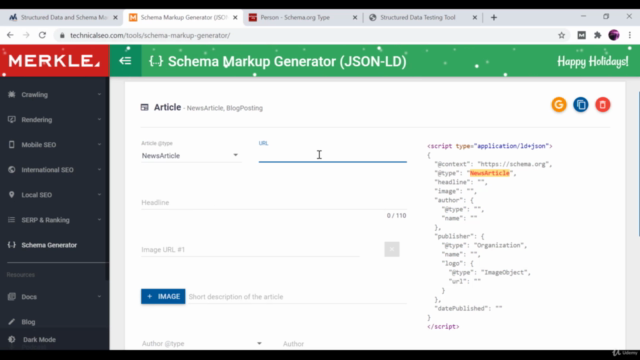
Task: Click the orange Google test button
Action: pos(559,105)
